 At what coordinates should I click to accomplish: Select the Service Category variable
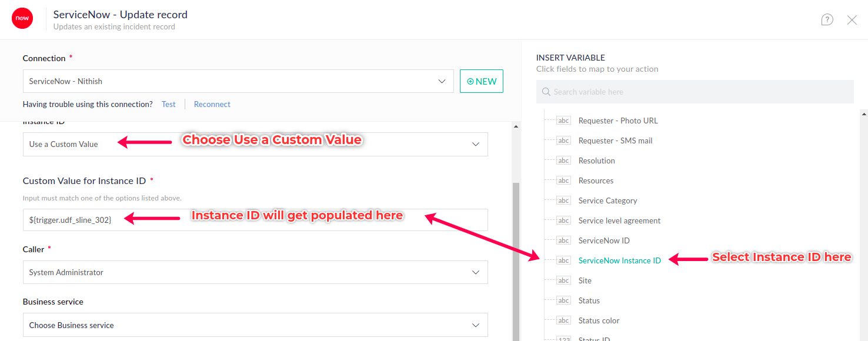[x=607, y=200]
